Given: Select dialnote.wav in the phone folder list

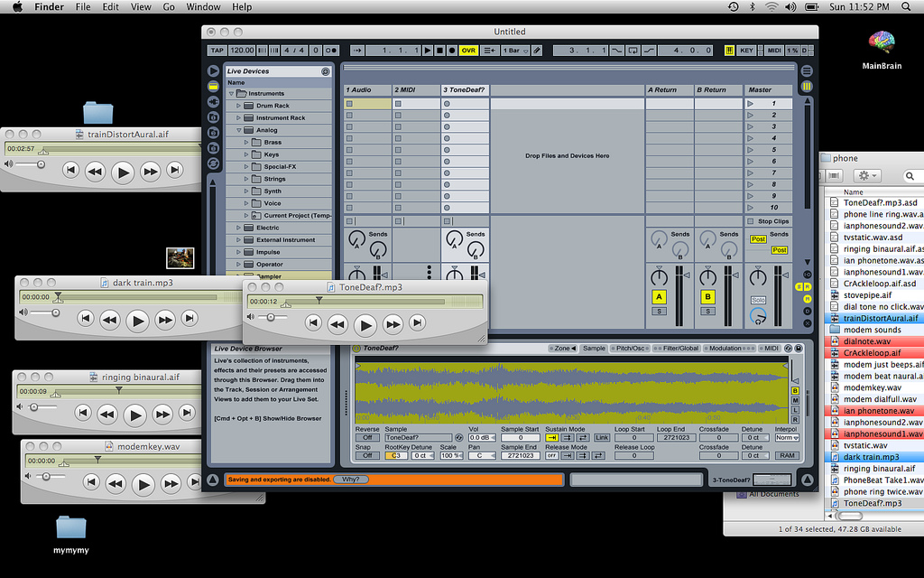Looking at the screenshot, I should (x=864, y=341).
